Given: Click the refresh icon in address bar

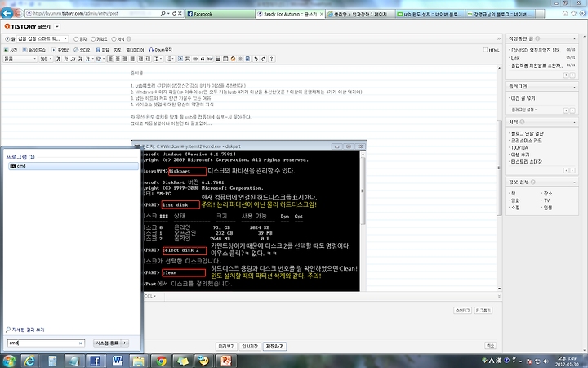Looking at the screenshot, I should pos(174,14).
